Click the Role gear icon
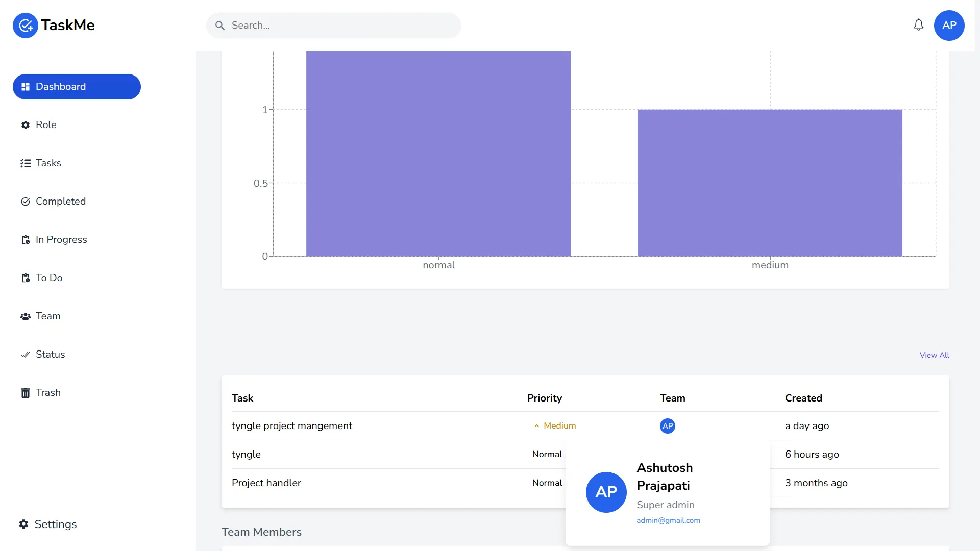The width and height of the screenshot is (980, 551). click(26, 125)
